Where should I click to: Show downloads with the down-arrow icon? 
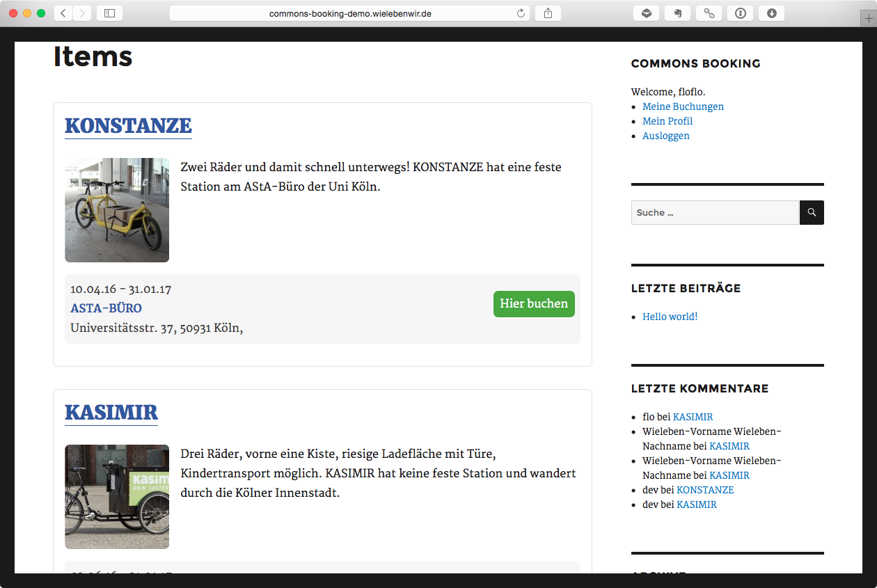771,13
